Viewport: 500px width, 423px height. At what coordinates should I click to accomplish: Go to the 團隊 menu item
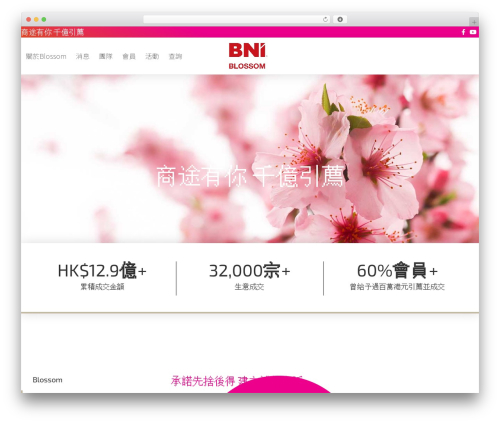(106, 56)
